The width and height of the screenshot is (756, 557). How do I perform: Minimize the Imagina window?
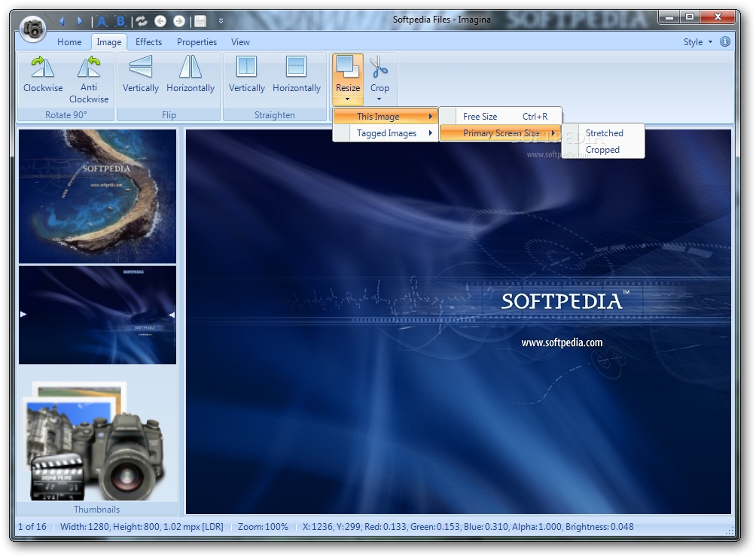tap(669, 17)
